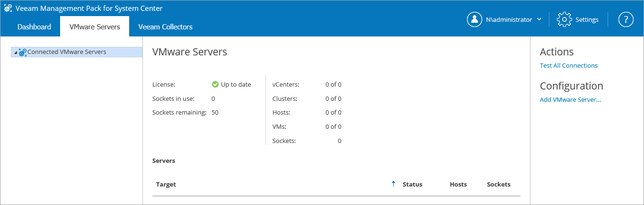Screen dimensions: 644x205
Task: Click the user avatar icon
Action: [x=475, y=19]
